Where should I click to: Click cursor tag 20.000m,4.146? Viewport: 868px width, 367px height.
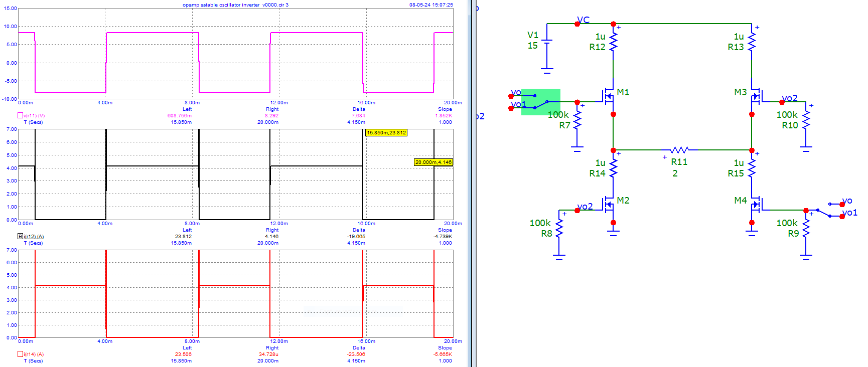(433, 162)
